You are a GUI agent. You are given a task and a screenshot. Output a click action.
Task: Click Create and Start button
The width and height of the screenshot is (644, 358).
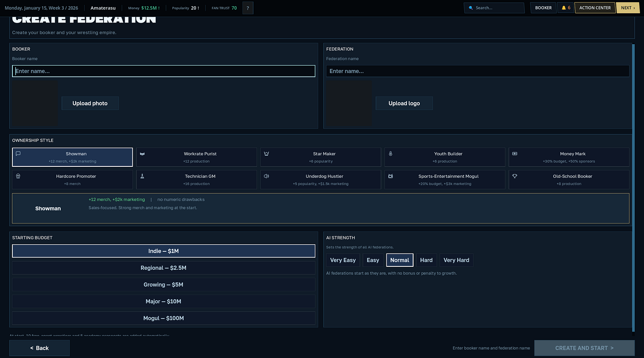click(584, 348)
